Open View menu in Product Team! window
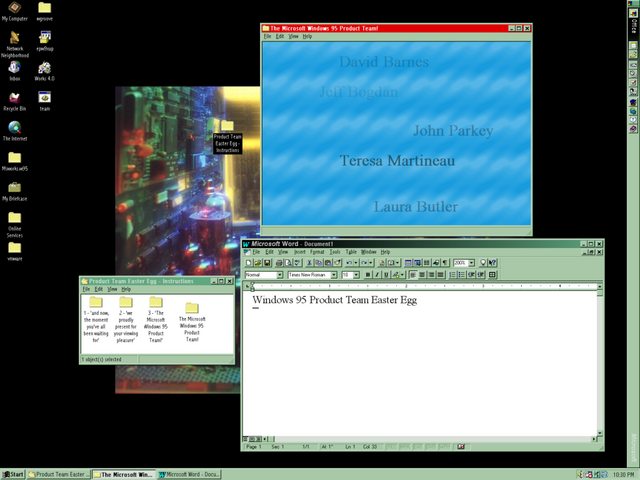 click(x=293, y=36)
